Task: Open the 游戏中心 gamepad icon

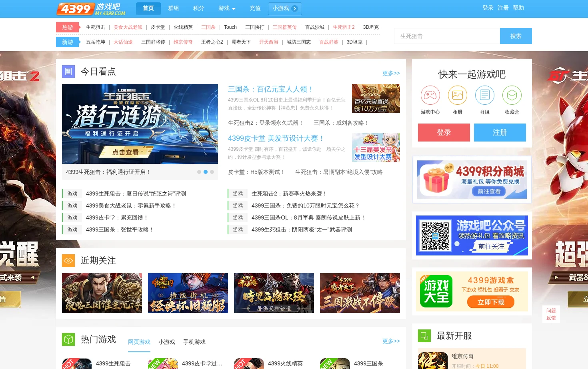Action: click(430, 95)
